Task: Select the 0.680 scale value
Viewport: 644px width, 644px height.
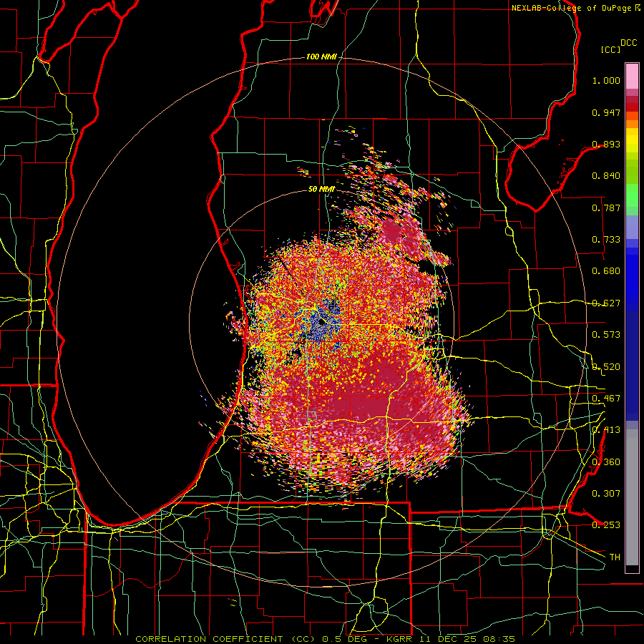Action: 606,271
